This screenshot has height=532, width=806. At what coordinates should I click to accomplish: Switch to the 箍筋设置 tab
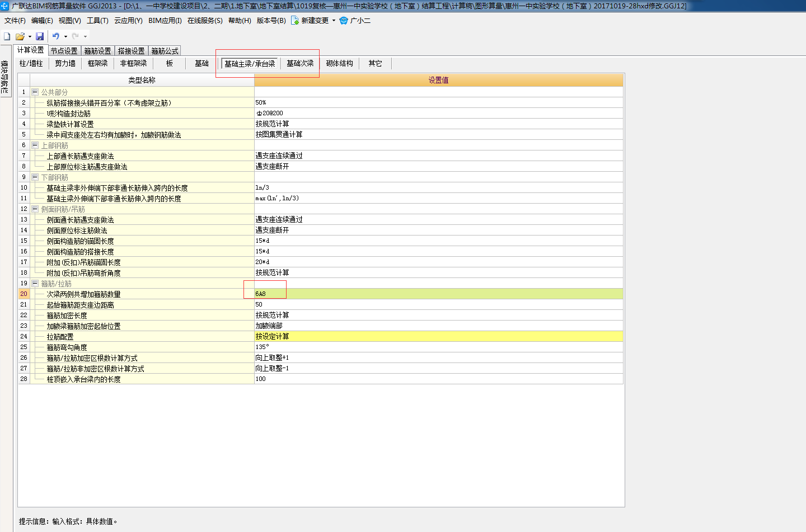pos(97,51)
